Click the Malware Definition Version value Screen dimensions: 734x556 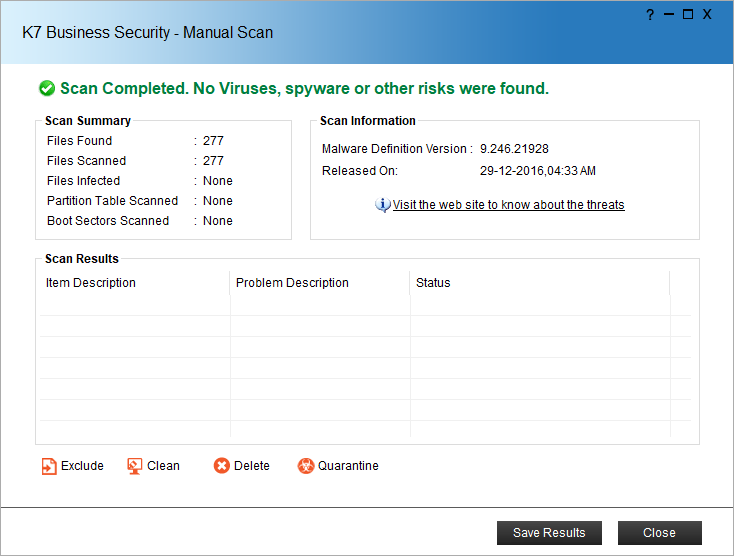tap(514, 149)
